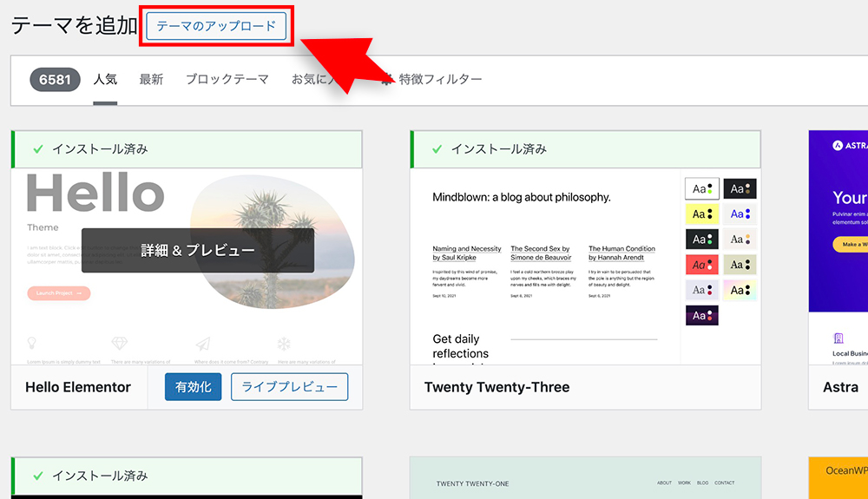Open Twenty Twenty-Three theme thumbnail
Screen dimensions: 868x499
click(x=585, y=266)
